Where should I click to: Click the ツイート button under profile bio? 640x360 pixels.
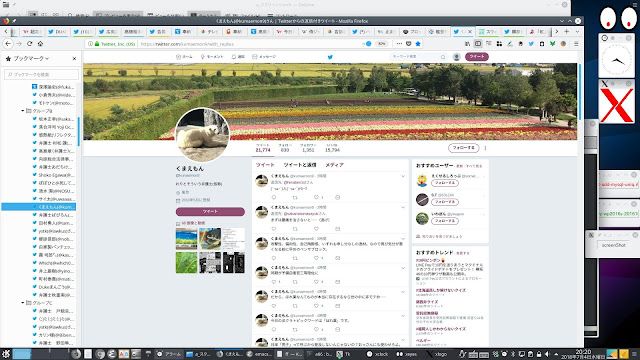point(210,211)
